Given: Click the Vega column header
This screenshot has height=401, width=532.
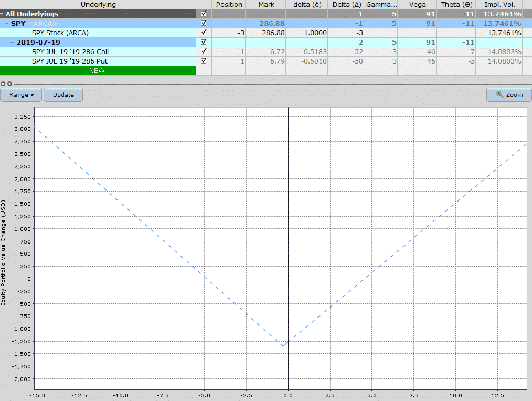Looking at the screenshot, I should pos(417,4).
